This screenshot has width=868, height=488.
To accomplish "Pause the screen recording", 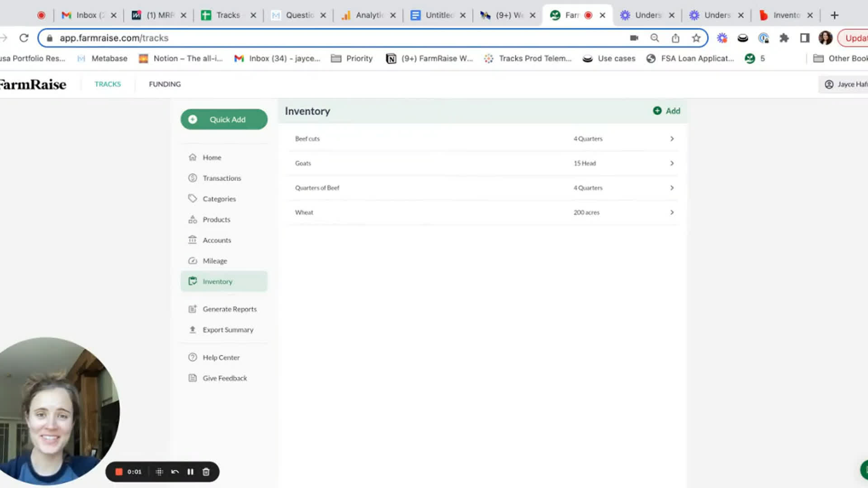I will pyautogui.click(x=190, y=472).
